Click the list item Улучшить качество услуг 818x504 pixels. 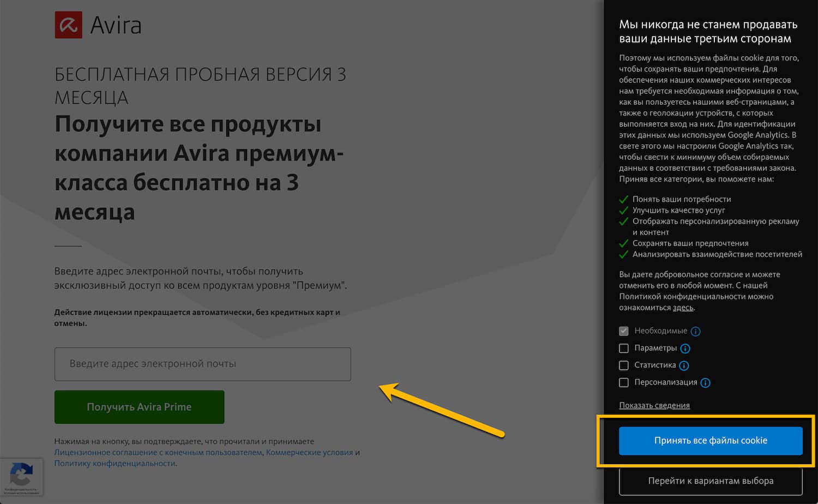click(679, 210)
